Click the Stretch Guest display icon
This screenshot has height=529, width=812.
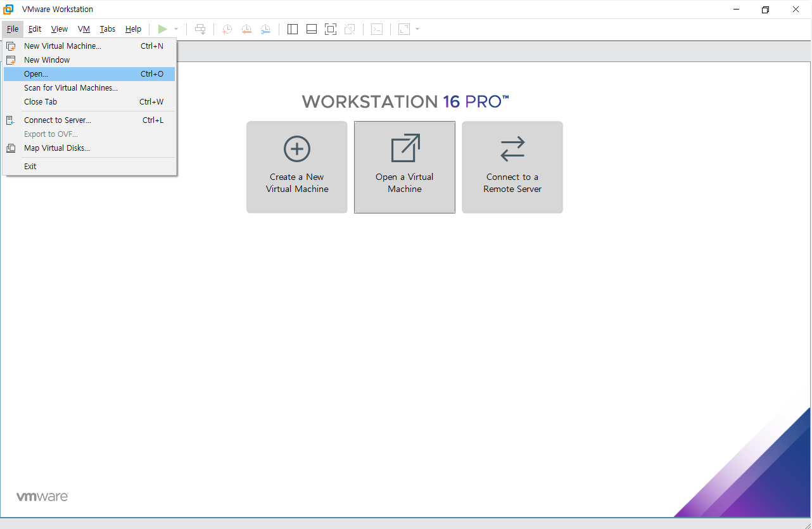click(404, 29)
